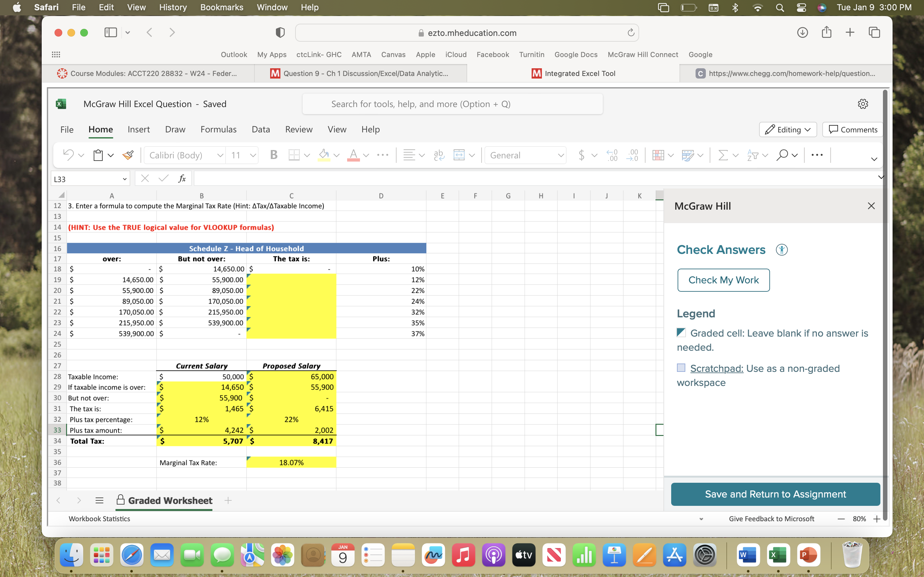Click Save and Return to Assignment
The height and width of the screenshot is (577, 924).
coord(775,494)
